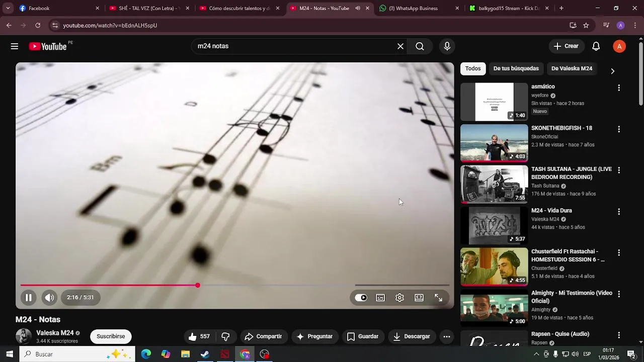Save the video with Guardar

click(363, 336)
